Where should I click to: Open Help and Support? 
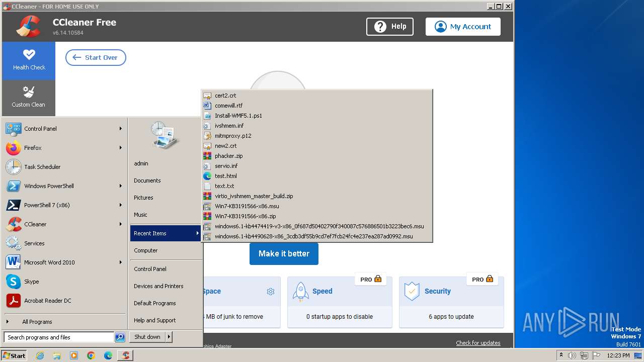pos(166,320)
